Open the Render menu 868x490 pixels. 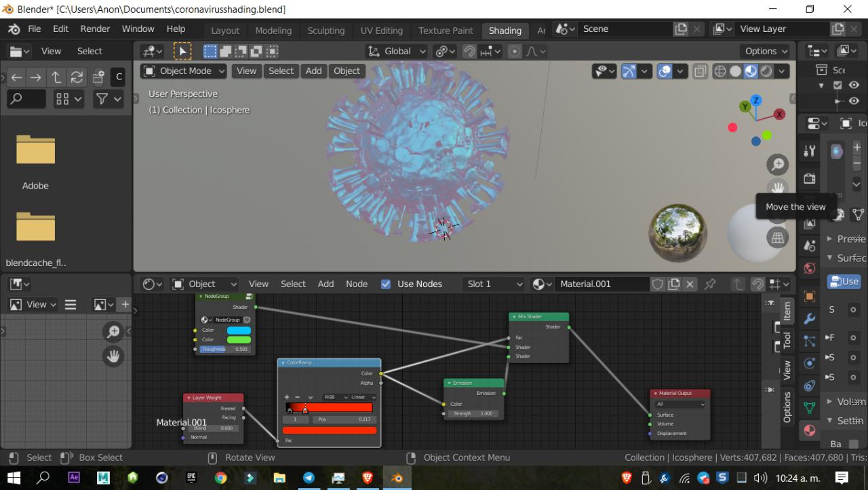tap(95, 29)
